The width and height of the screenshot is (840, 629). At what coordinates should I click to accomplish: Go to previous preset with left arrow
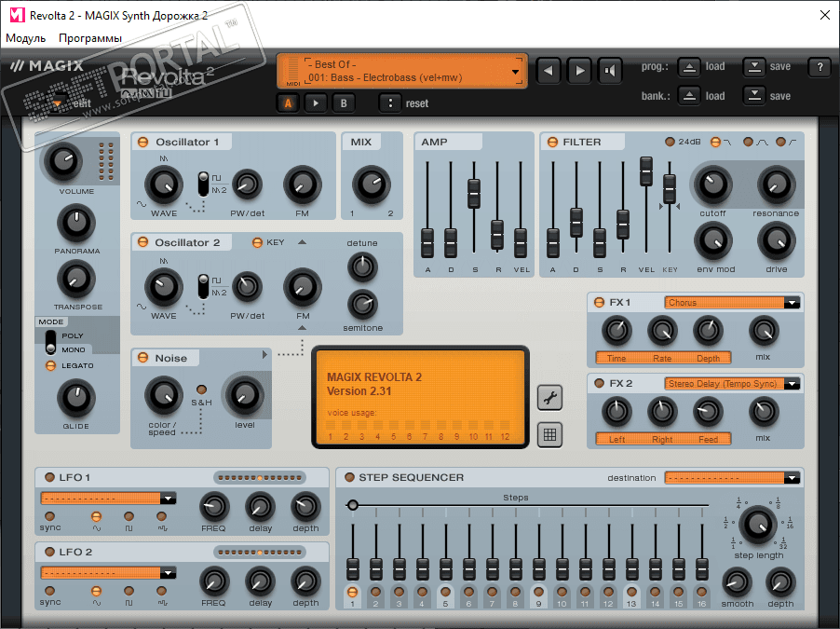pyautogui.click(x=548, y=71)
